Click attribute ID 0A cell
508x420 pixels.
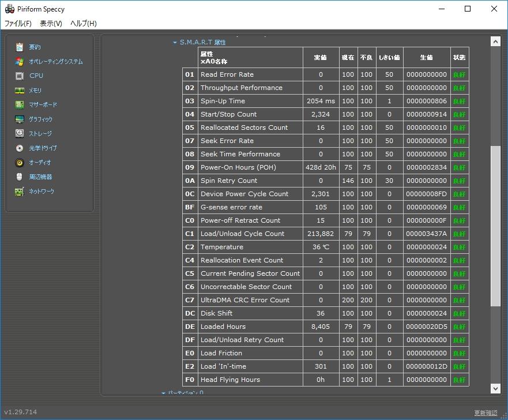point(190,181)
